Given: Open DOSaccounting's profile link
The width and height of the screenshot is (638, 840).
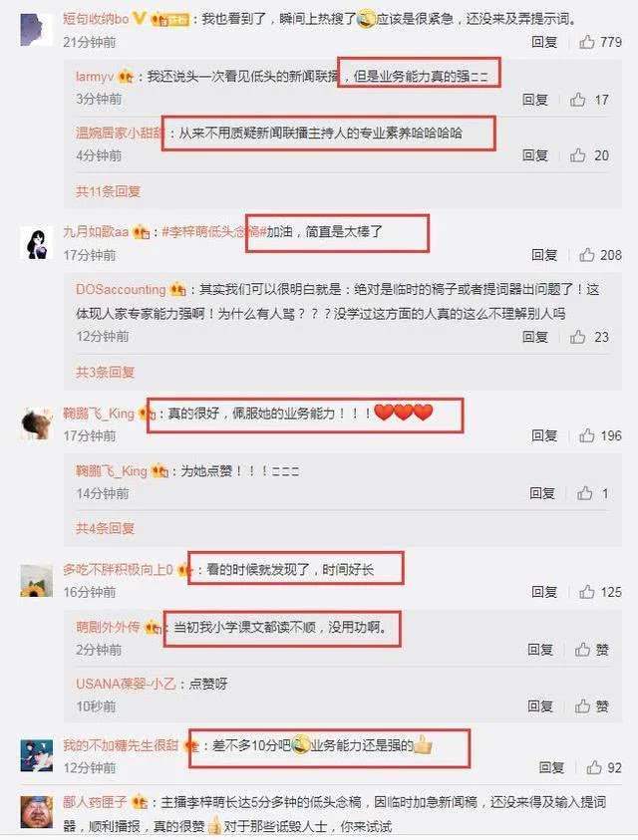Looking at the screenshot, I should (x=121, y=290).
